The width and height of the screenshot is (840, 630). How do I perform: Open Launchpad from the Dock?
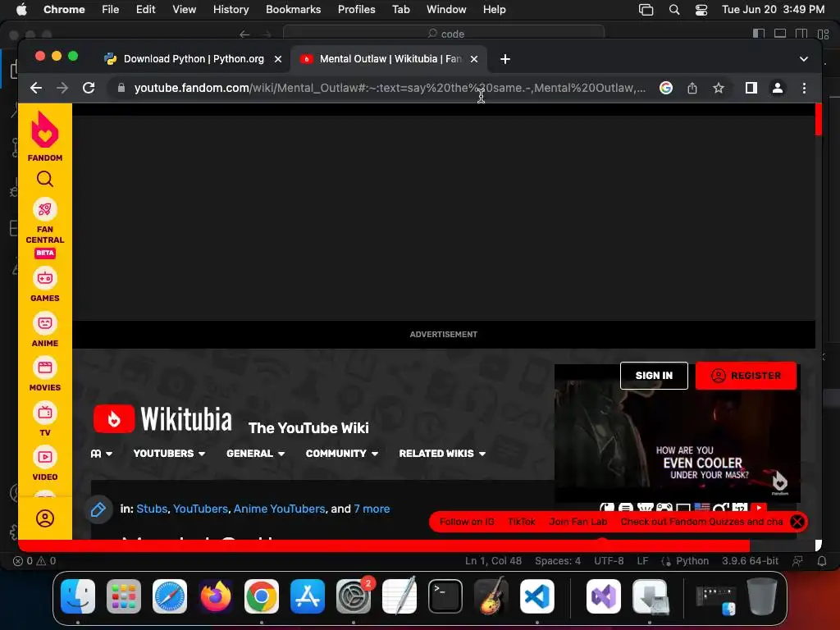pos(124,596)
